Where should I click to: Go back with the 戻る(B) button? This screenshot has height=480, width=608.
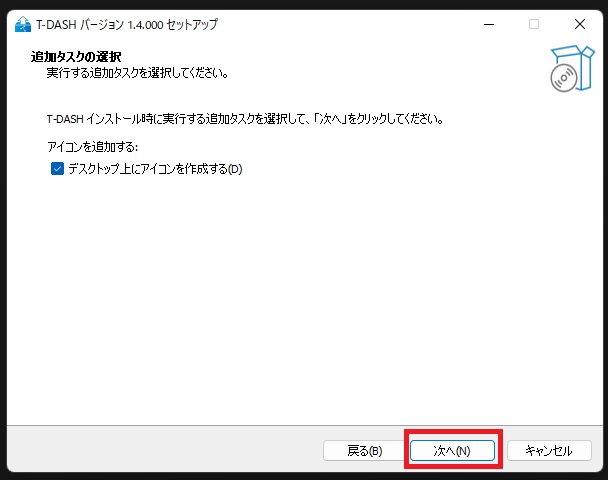(x=364, y=451)
